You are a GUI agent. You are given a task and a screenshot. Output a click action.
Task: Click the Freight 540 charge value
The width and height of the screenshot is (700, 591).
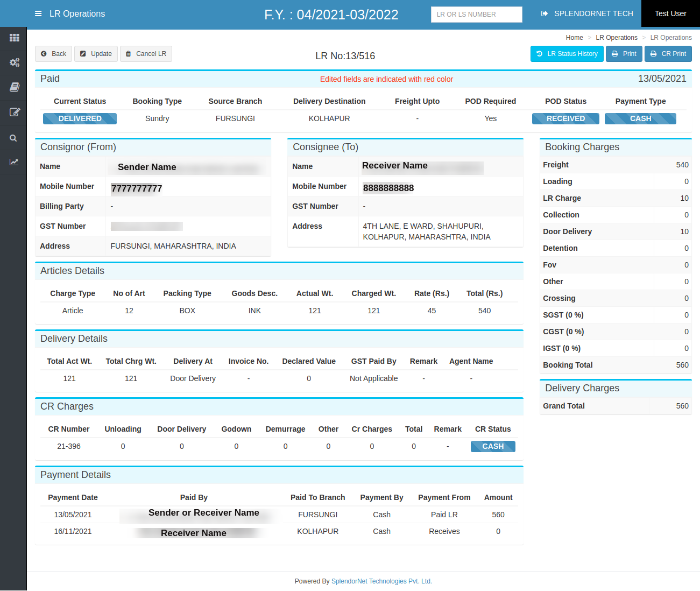[x=682, y=165]
